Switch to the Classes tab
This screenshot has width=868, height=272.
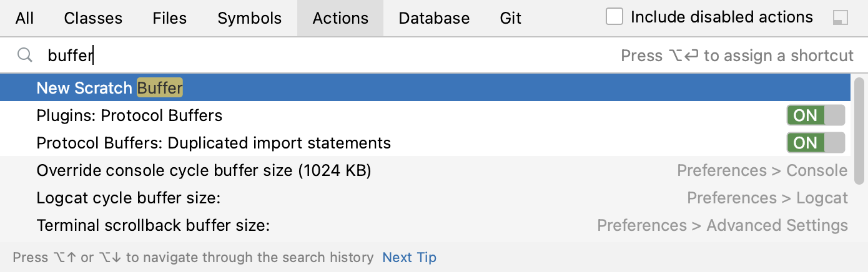[93, 18]
